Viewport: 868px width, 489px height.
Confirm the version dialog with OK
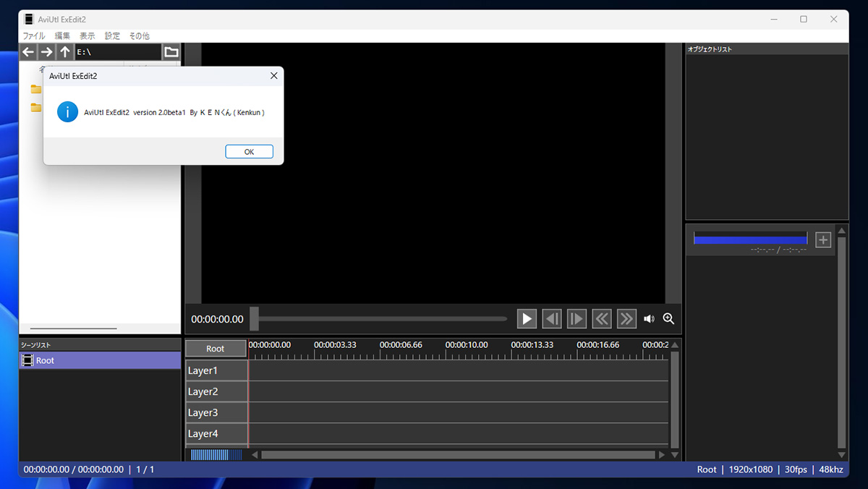point(249,152)
